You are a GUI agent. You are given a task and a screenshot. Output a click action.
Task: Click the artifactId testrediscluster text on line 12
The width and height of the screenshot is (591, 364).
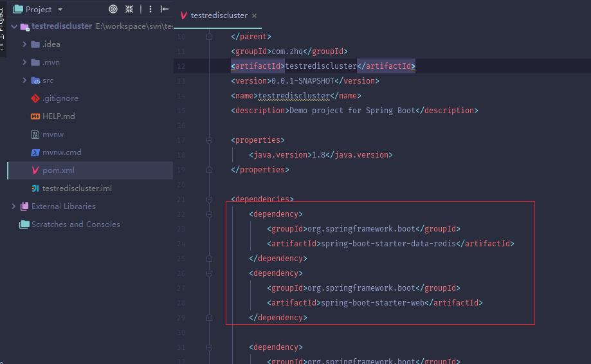[321, 66]
